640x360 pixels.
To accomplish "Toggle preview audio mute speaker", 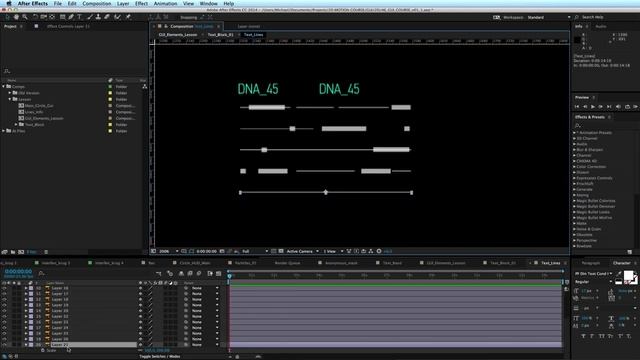I will [618, 107].
